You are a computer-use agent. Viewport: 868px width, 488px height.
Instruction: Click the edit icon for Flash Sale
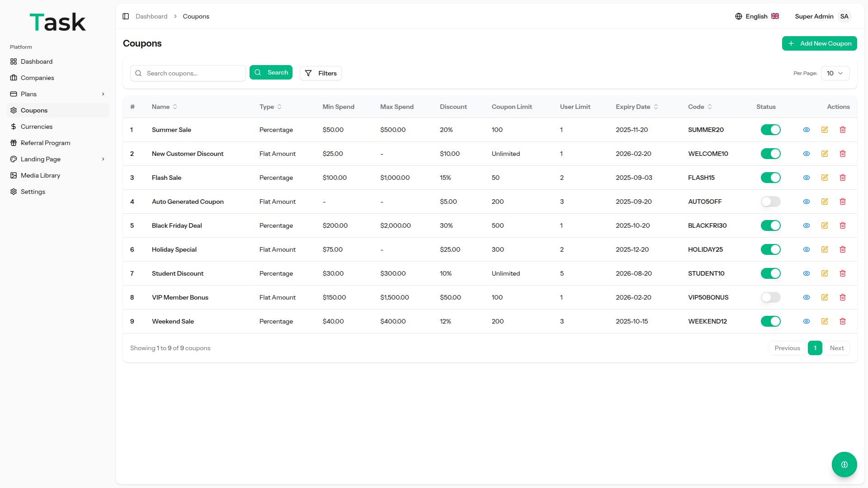[824, 178]
